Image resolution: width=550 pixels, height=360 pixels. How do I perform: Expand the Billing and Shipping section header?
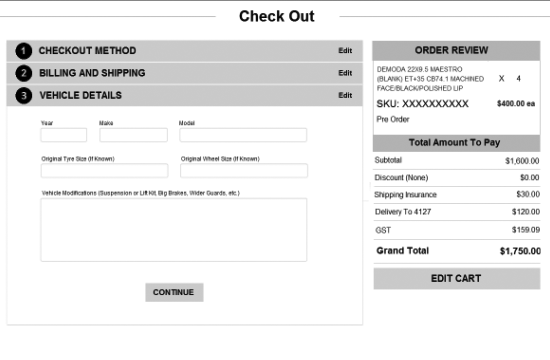pyautogui.click(x=185, y=73)
